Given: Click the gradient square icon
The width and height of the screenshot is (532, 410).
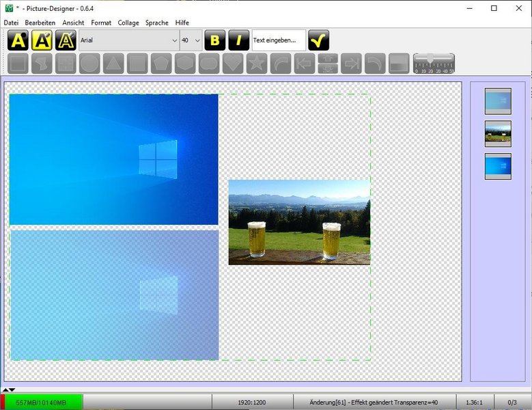Looking at the screenshot, I should click(399, 64).
